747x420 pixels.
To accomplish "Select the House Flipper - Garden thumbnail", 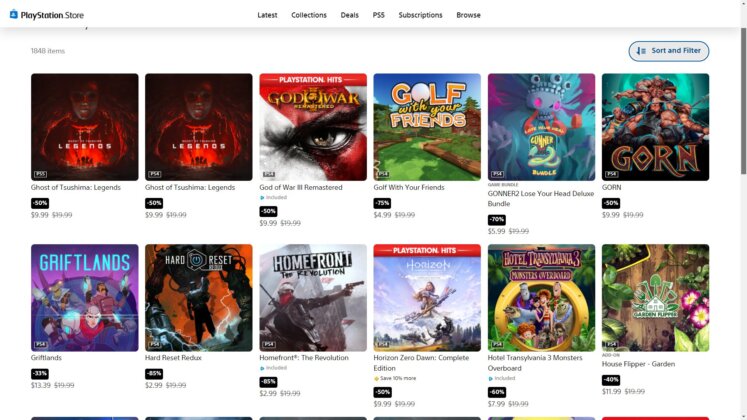I will click(655, 298).
